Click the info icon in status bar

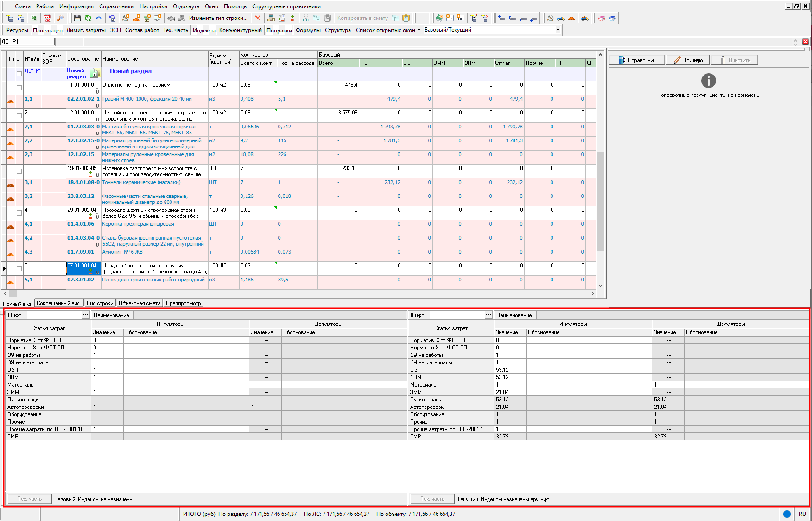(x=787, y=514)
